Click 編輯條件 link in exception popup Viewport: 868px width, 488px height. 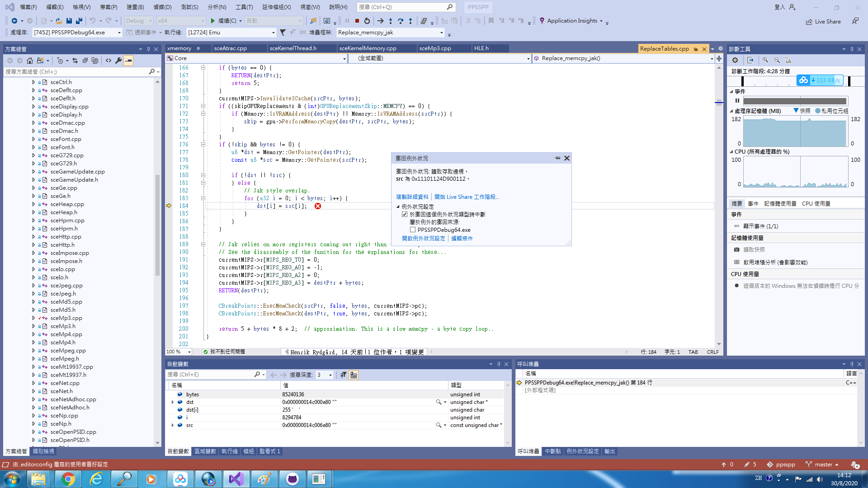click(x=462, y=239)
